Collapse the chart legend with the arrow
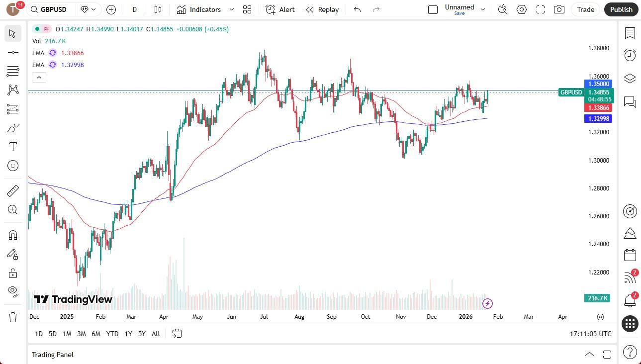 pyautogui.click(x=39, y=77)
